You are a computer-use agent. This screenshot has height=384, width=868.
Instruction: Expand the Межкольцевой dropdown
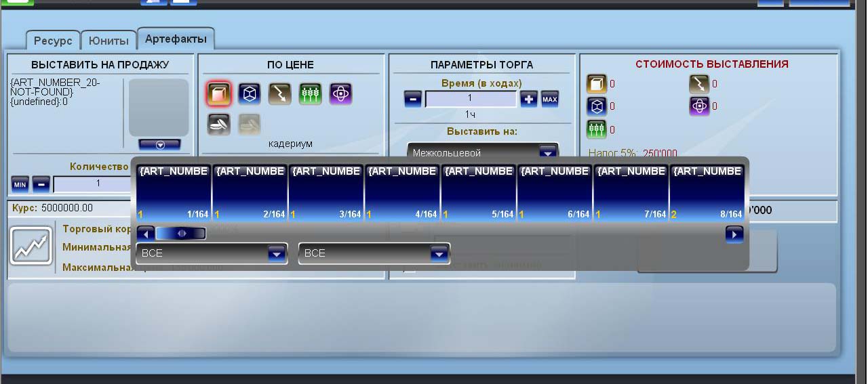point(547,152)
